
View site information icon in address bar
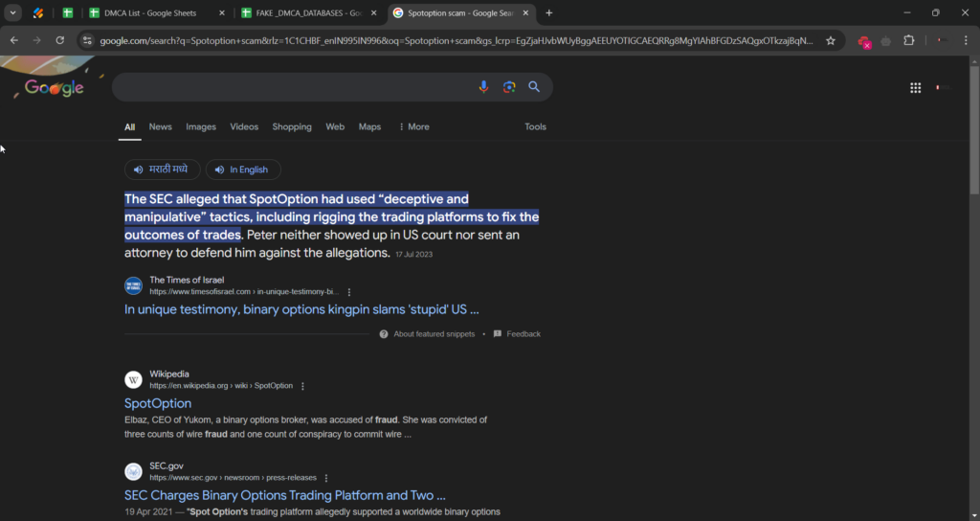[87, 40]
